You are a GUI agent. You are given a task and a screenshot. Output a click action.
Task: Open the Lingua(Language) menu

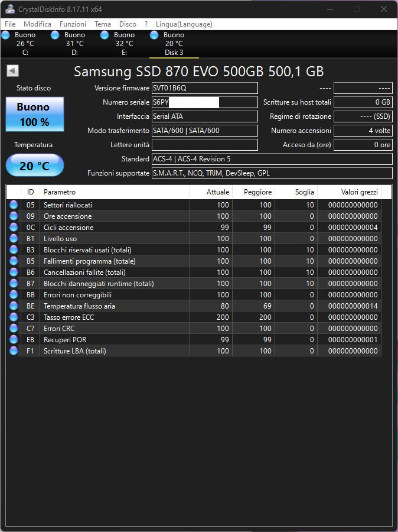coord(184,24)
